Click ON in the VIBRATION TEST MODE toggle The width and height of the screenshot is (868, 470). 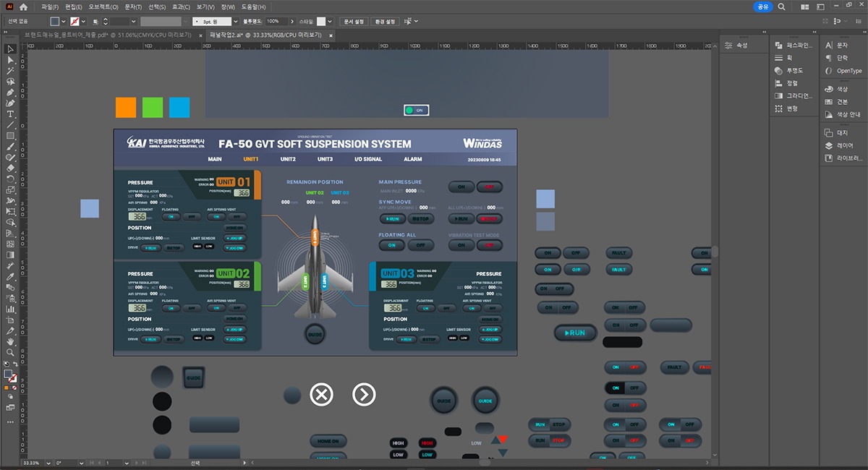click(x=461, y=245)
